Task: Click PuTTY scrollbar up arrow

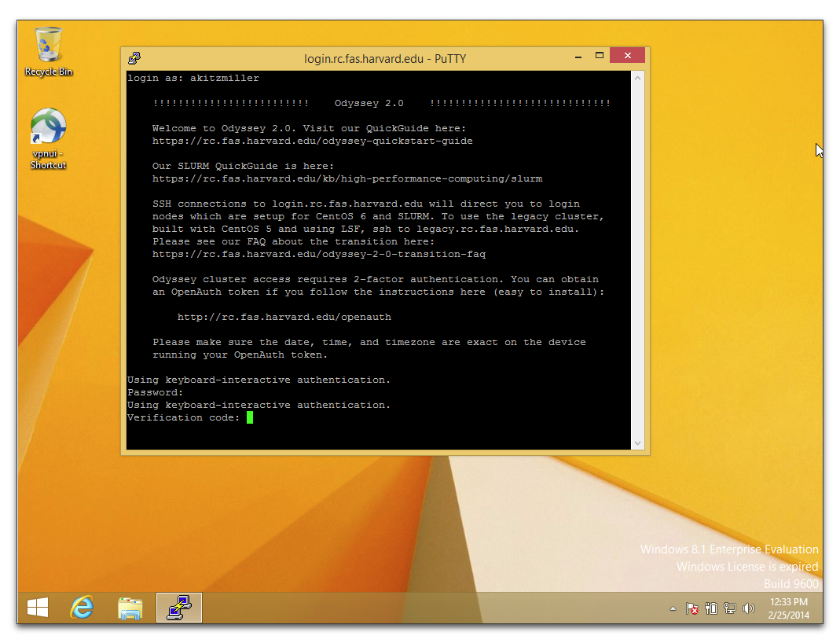Action: [637, 79]
